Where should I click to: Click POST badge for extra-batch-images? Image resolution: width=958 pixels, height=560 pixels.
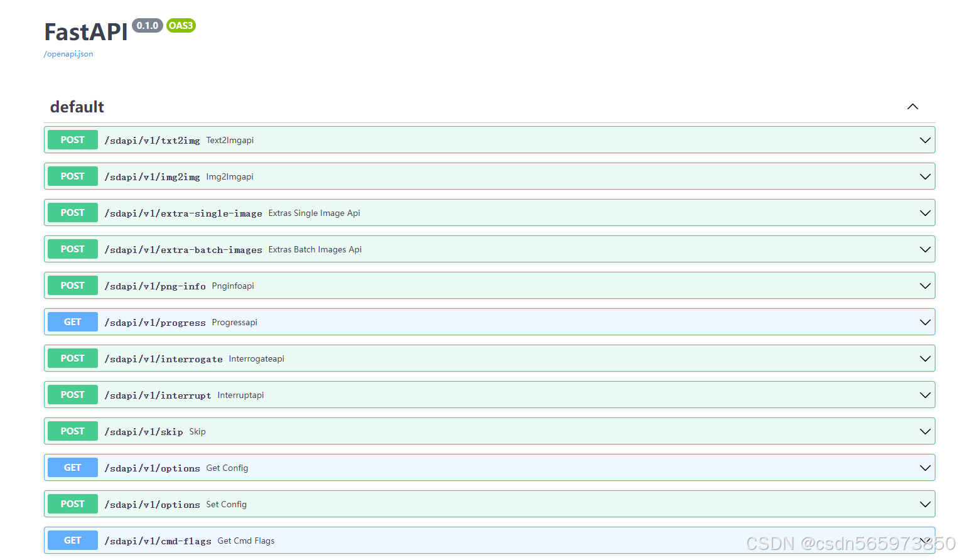click(73, 249)
